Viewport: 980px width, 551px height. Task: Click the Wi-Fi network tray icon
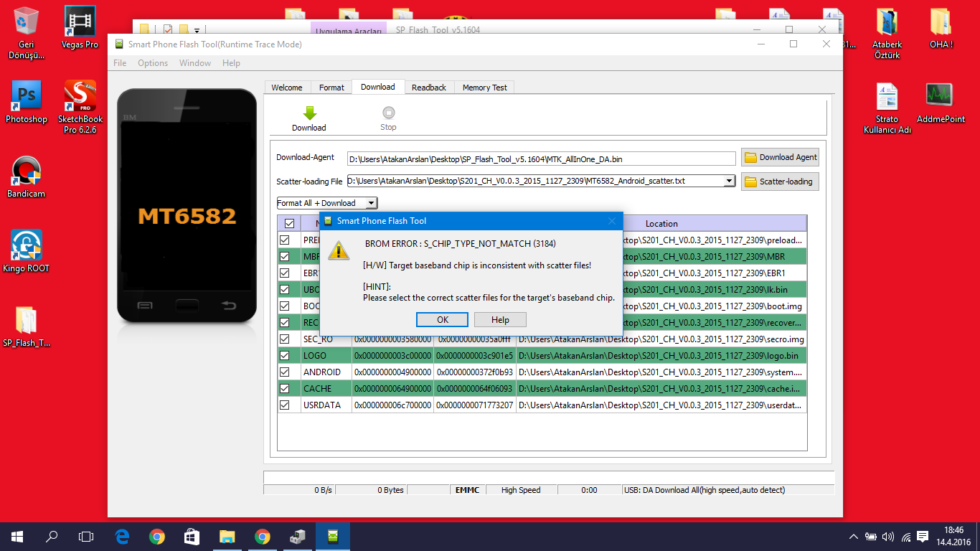[905, 536]
